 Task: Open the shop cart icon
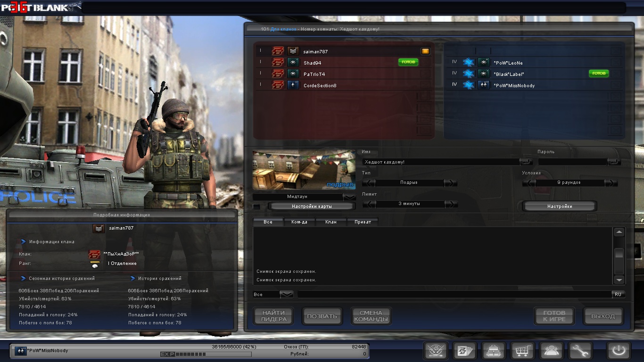[522, 351]
